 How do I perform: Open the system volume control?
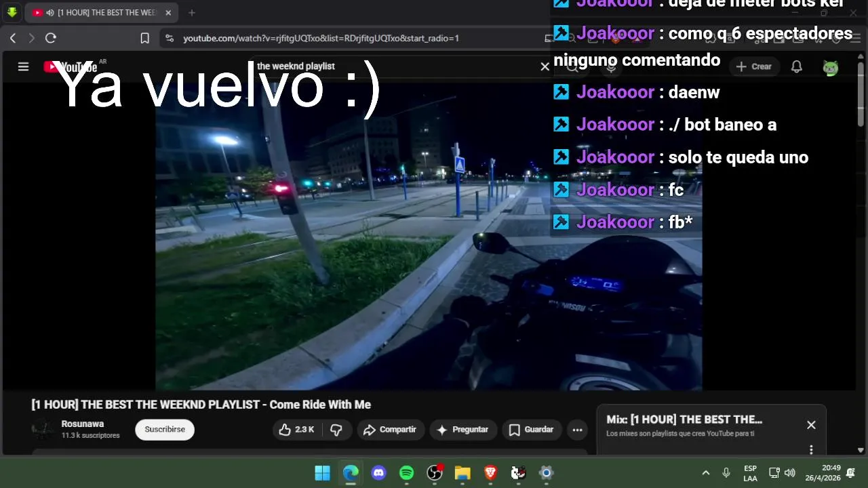point(790,472)
